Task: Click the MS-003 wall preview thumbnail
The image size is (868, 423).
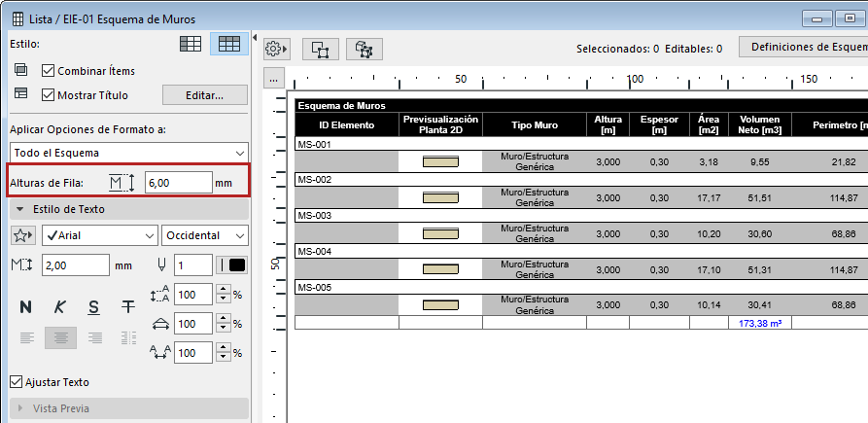Action: point(440,233)
